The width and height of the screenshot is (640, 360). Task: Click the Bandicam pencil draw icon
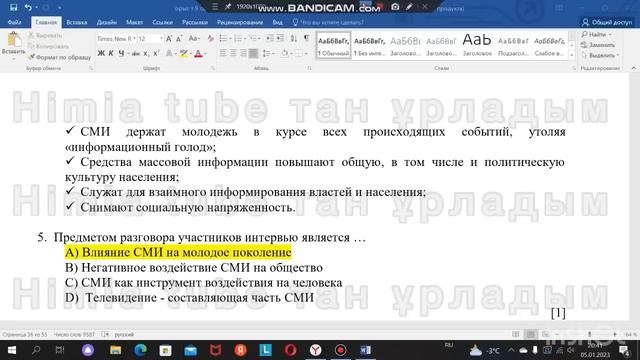click(x=409, y=7)
